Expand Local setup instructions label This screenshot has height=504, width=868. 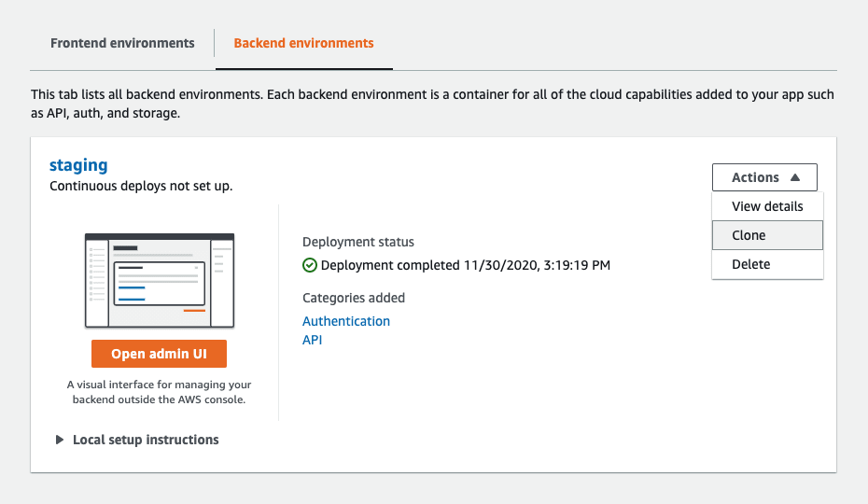(146, 440)
